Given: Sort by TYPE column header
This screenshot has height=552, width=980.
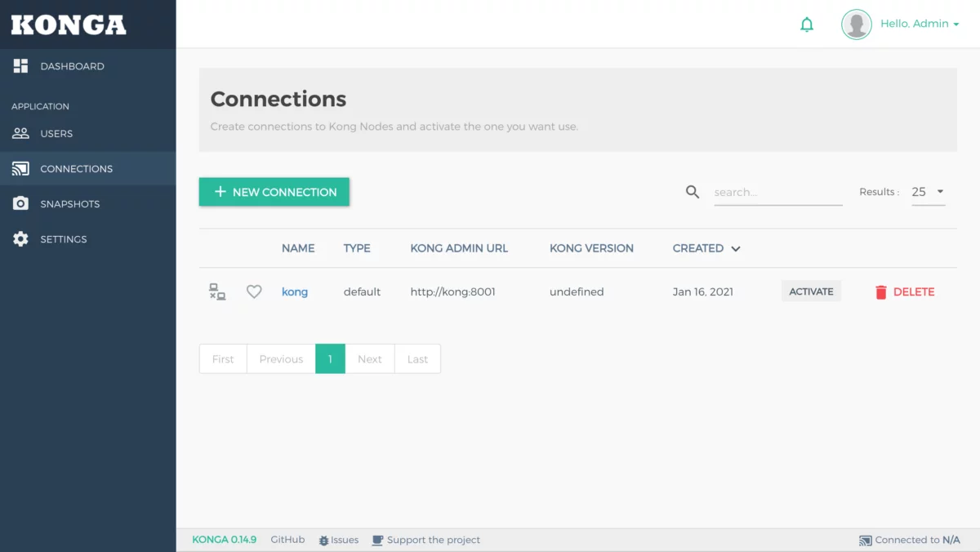Looking at the screenshot, I should tap(357, 248).
